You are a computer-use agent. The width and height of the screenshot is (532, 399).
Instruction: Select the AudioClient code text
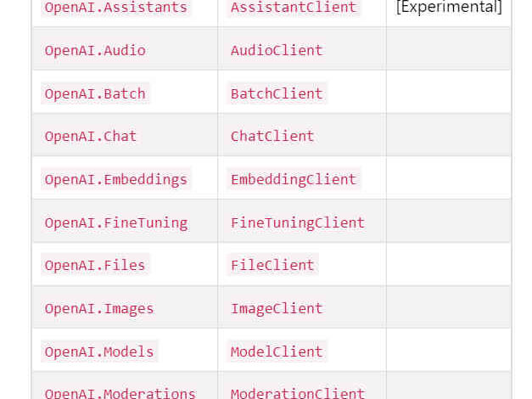pos(277,51)
